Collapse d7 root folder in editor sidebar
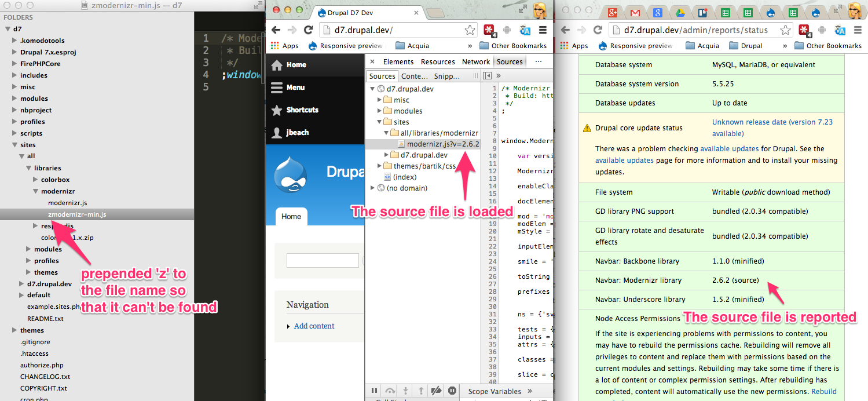Image resolution: width=868 pixels, height=401 pixels. point(8,29)
